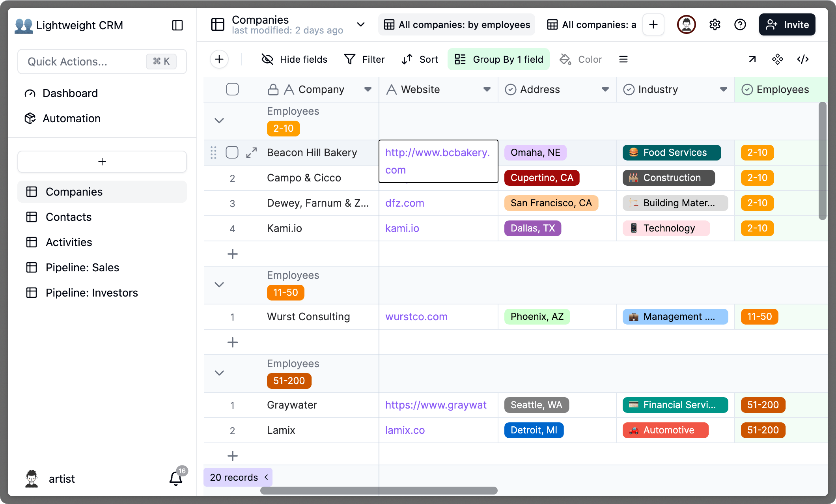Collapse the Employees 2-10 group
This screenshot has height=504, width=836.
coord(219,119)
